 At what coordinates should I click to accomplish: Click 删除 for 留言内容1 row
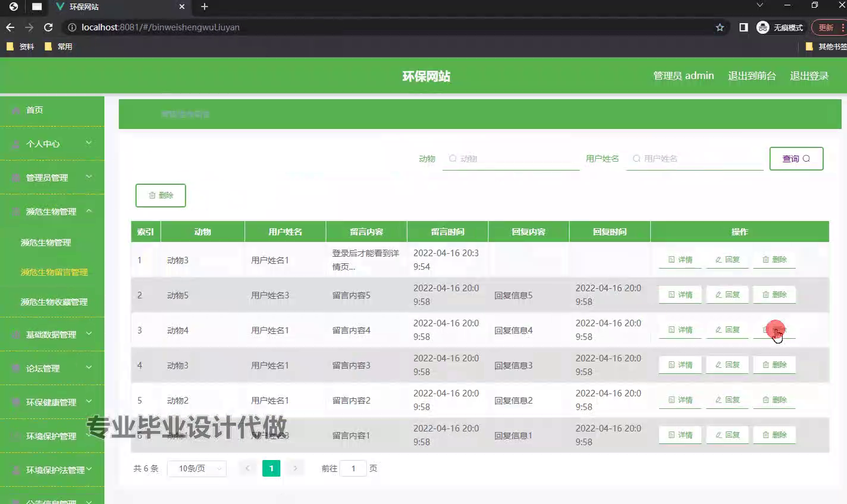774,435
